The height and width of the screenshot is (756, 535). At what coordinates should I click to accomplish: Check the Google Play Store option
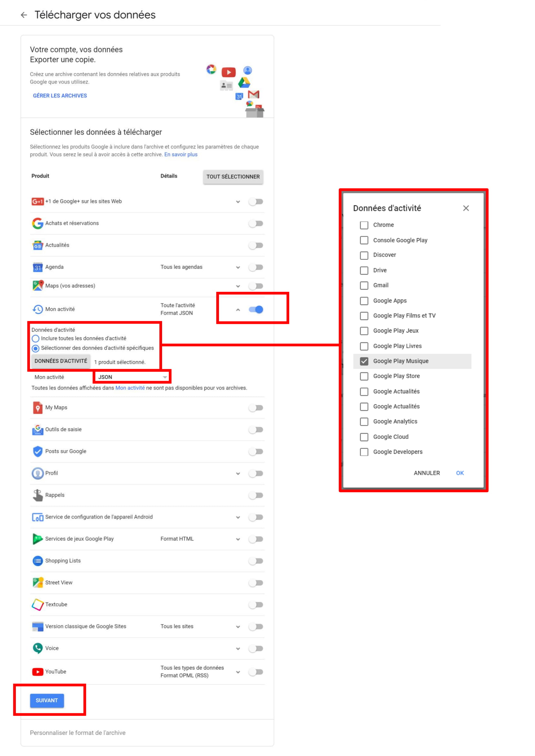point(364,376)
